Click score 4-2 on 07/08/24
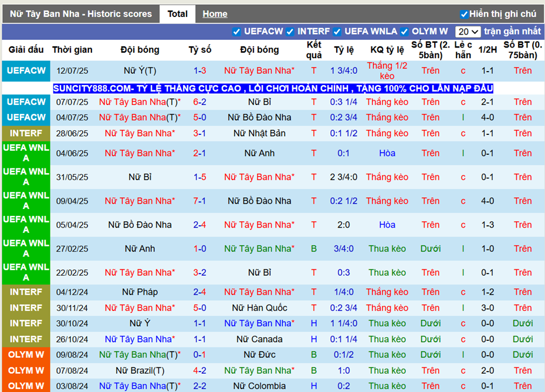Viewport: 545px width, 392px height. (200, 370)
